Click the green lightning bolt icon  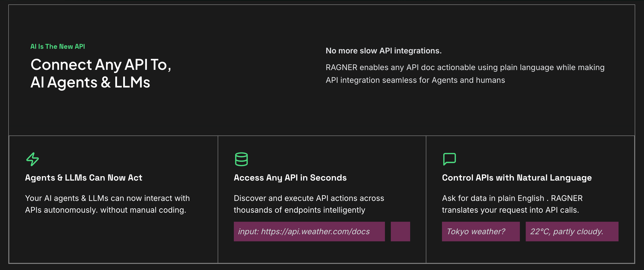click(x=33, y=159)
